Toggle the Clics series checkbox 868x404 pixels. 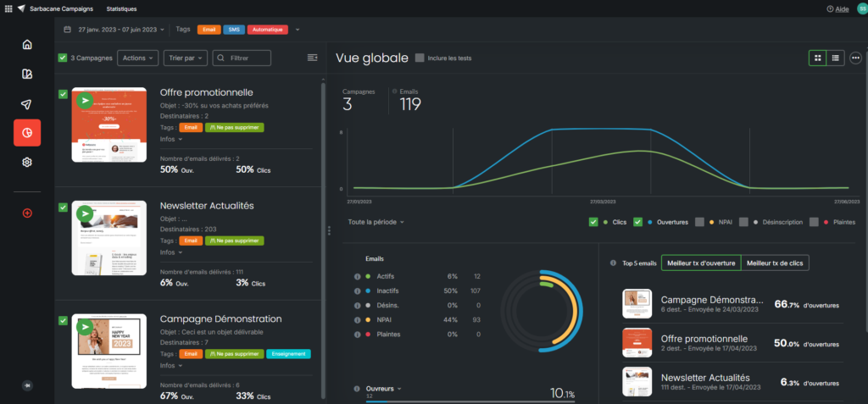(593, 222)
